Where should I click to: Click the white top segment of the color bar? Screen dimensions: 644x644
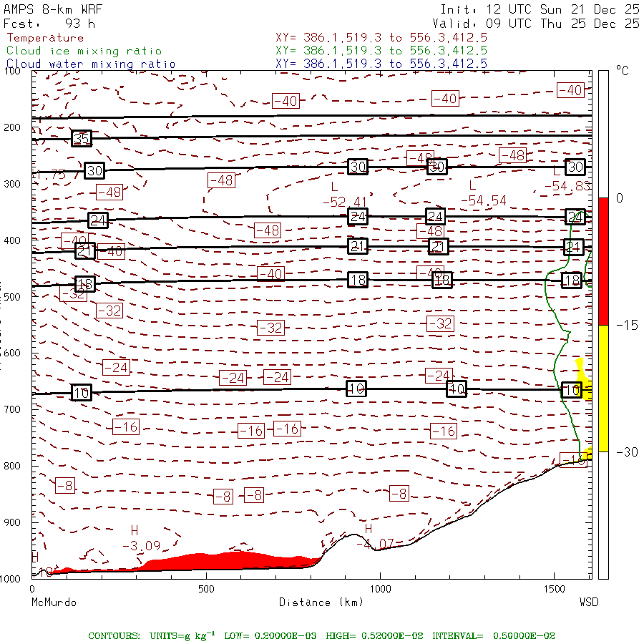[603, 135]
